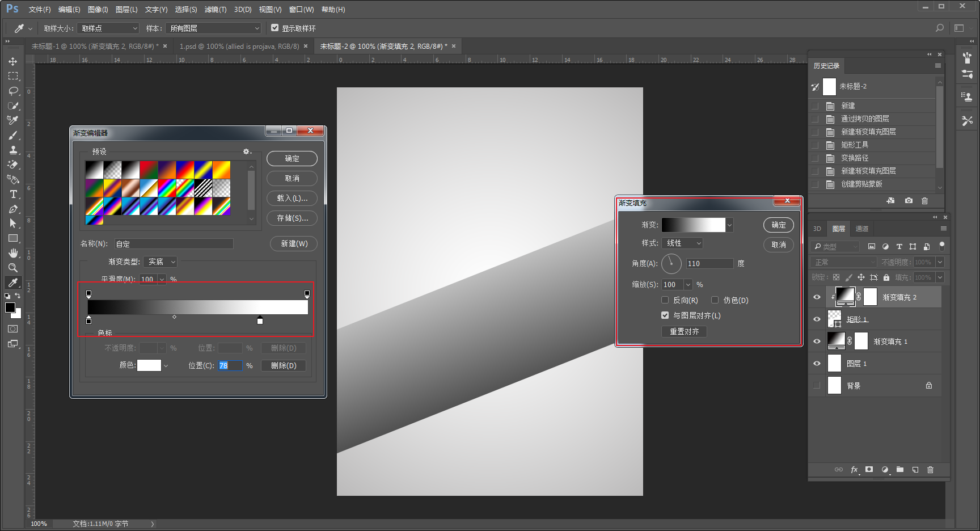
Task: Show the 背景 layer visibility
Action: (817, 385)
